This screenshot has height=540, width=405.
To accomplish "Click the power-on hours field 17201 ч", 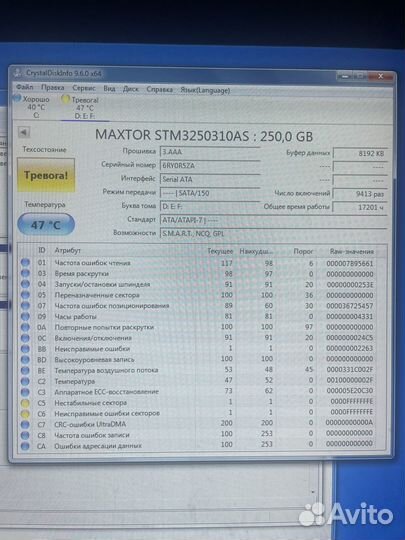I will tap(360, 207).
